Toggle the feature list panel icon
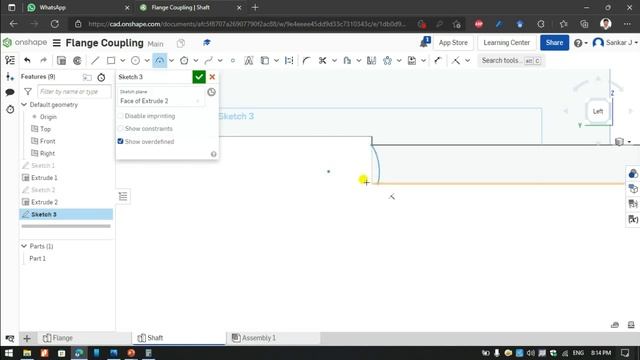Screen dimensions: 640x360 click(x=10, y=60)
